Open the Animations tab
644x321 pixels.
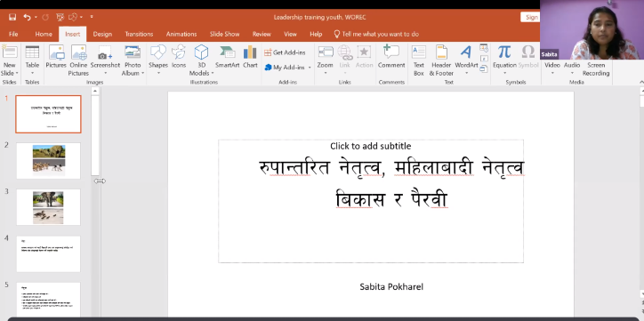point(181,34)
